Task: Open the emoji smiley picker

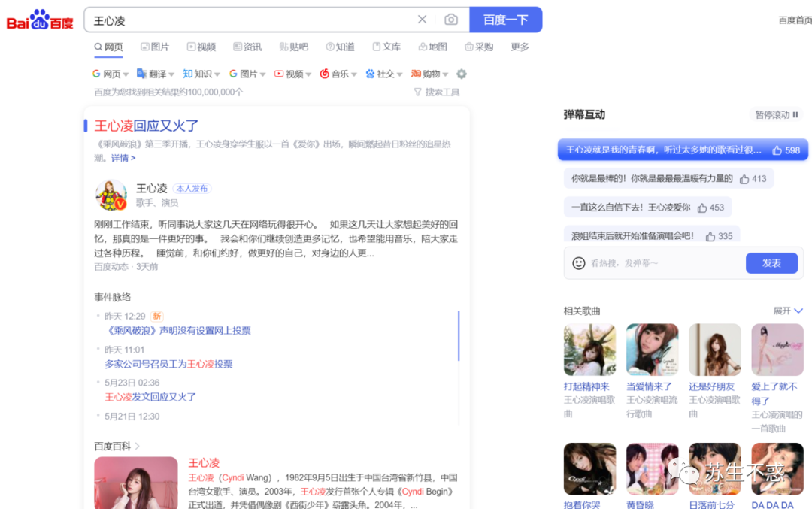Action: coord(578,263)
